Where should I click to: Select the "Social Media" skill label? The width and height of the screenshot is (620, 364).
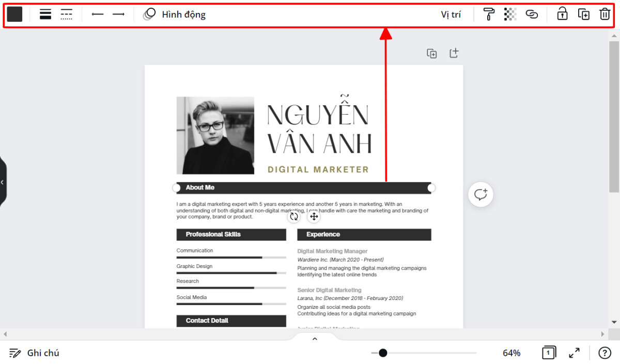pyautogui.click(x=192, y=297)
